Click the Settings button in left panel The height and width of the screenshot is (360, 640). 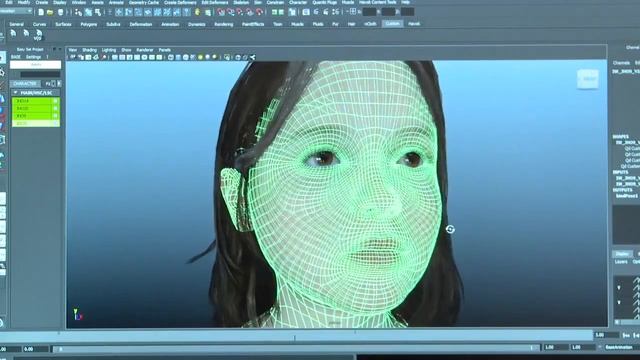[33, 57]
